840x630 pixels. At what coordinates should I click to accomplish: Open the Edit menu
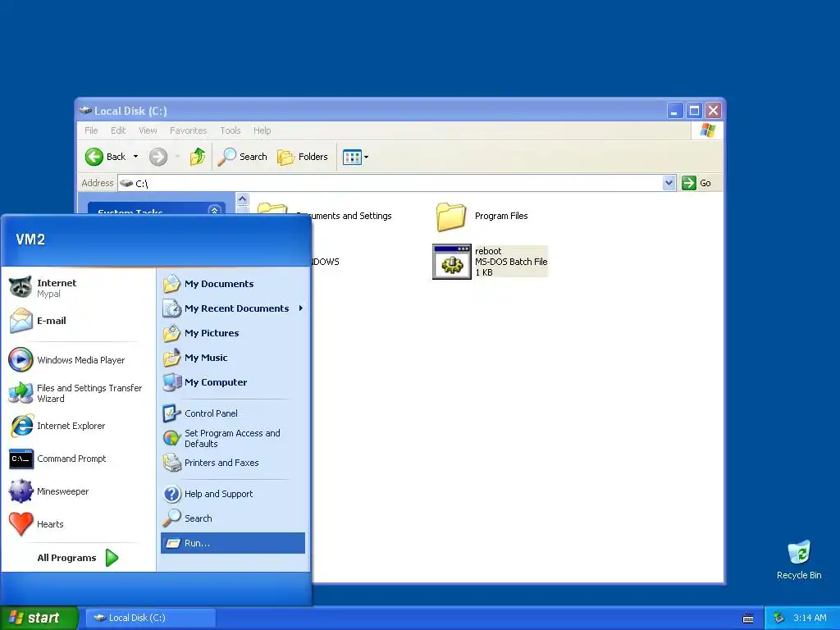click(118, 130)
